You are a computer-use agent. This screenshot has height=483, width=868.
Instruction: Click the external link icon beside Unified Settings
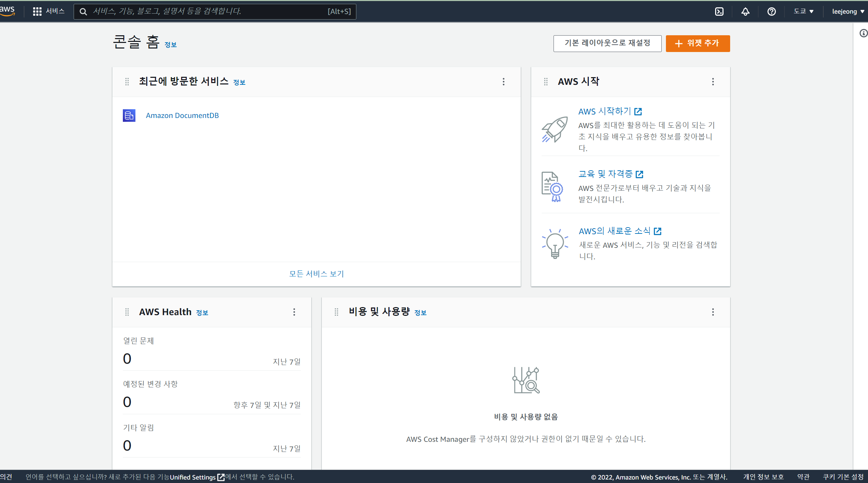coord(221,477)
